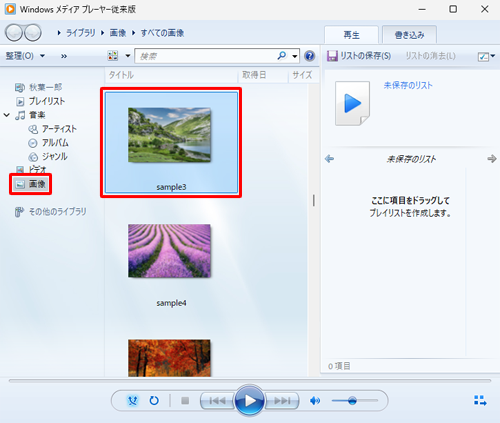
Task: Click the ライブラリ breadcrumb
Action: [81, 33]
